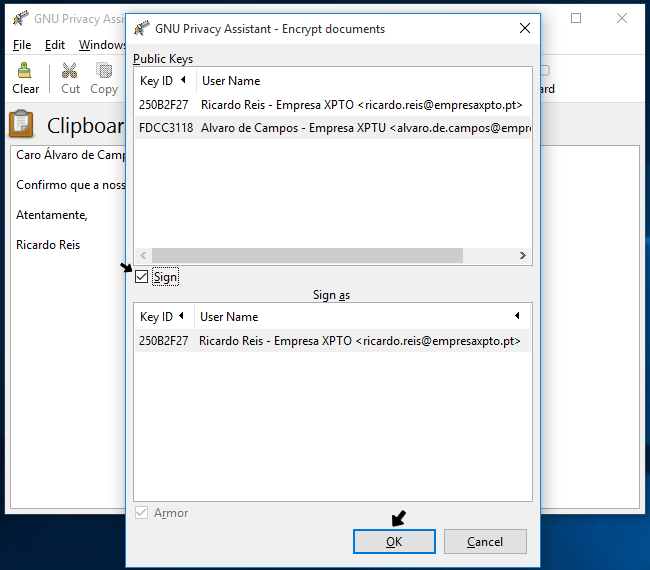Confirm encryption with the OK button

[394, 541]
